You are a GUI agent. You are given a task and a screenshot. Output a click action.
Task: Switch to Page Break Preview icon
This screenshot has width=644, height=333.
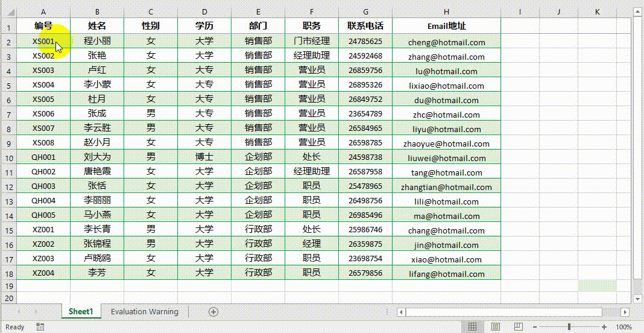tap(519, 327)
